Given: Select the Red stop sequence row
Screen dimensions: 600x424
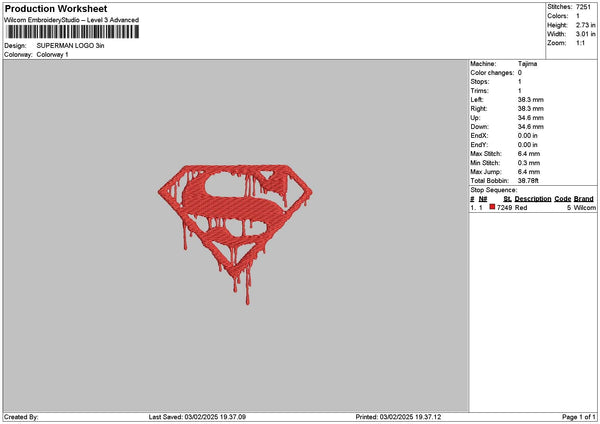Looking at the screenshot, I should coord(533,207).
